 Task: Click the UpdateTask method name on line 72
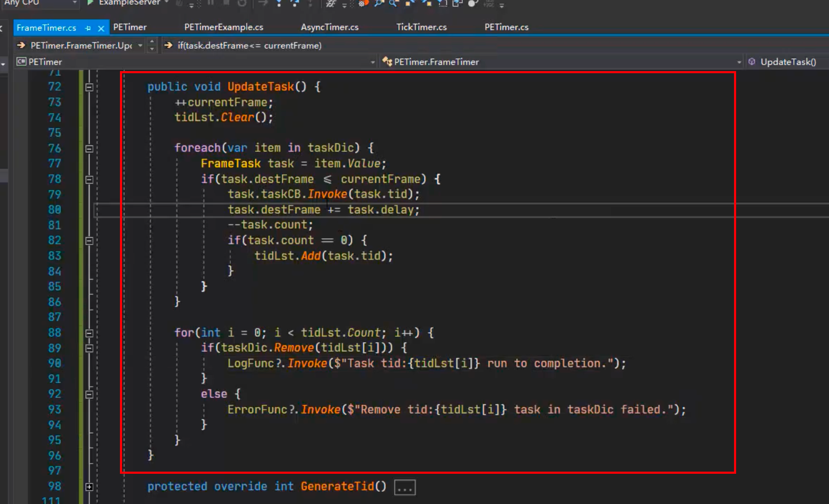(261, 86)
